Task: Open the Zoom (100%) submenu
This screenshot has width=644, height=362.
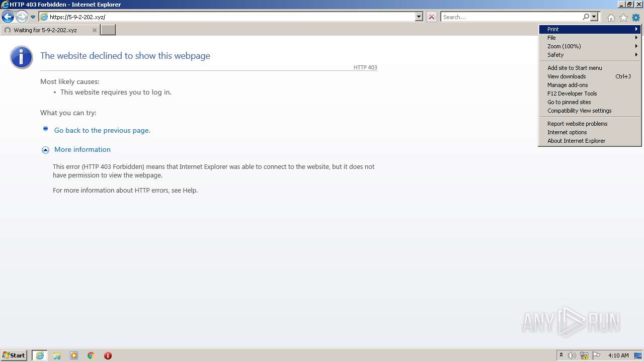Action: click(590, 46)
